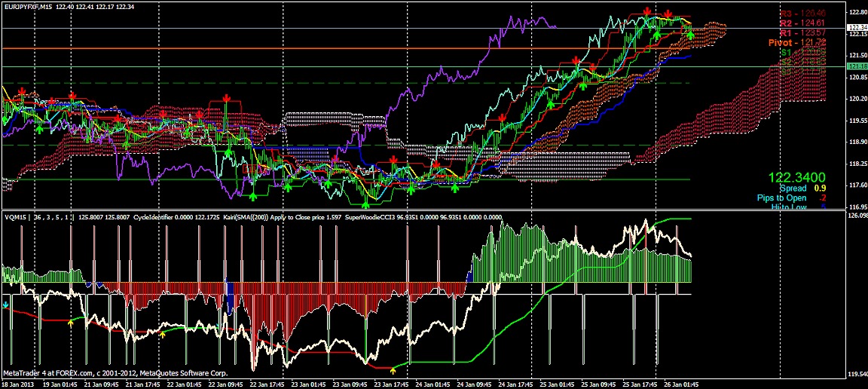Screen dimensions: 868x389
Task: Click the cyan Spread label
Action: [x=793, y=188]
